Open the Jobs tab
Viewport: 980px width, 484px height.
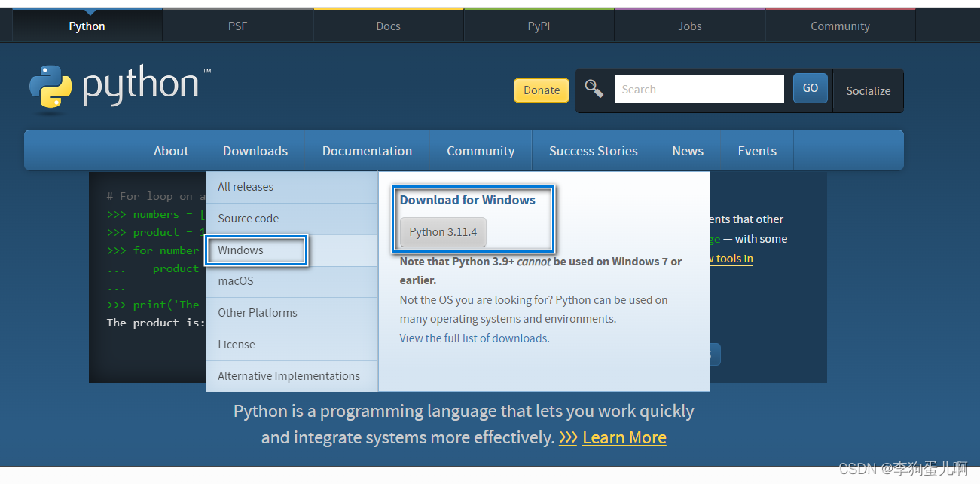pyautogui.click(x=690, y=26)
